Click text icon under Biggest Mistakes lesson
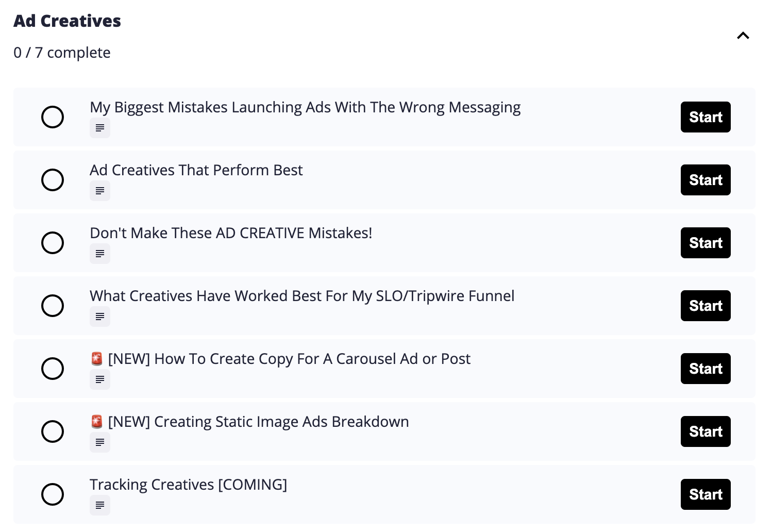 (x=100, y=128)
